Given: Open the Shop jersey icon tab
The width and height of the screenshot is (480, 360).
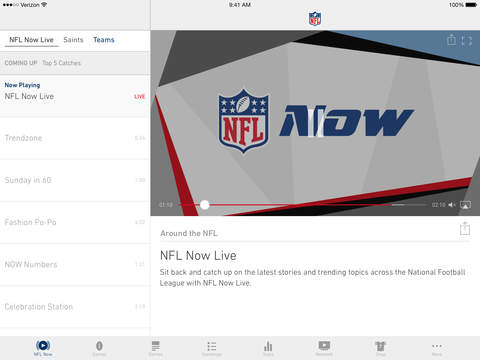Looking at the screenshot, I should (380, 348).
